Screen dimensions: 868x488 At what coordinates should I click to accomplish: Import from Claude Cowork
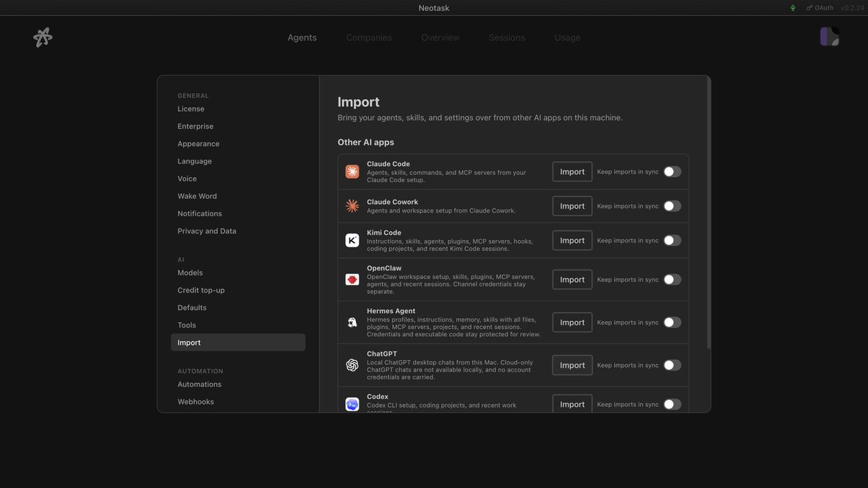[x=572, y=206]
